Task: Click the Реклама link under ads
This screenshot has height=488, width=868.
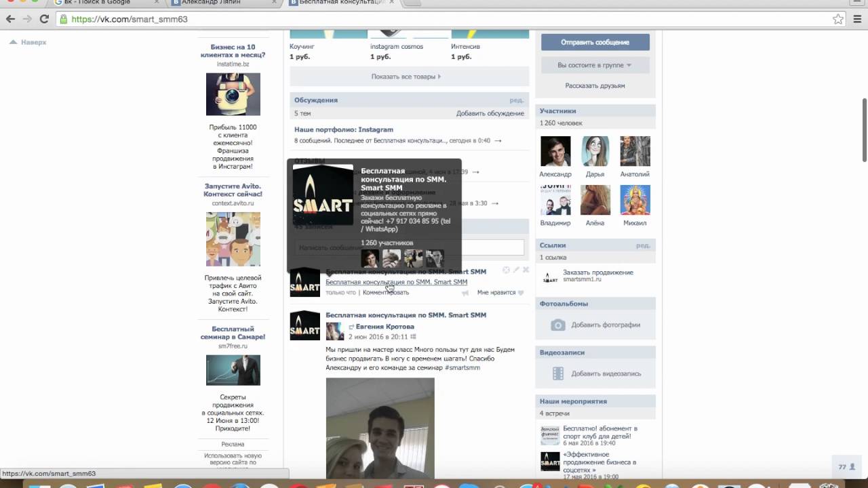Action: tap(233, 445)
